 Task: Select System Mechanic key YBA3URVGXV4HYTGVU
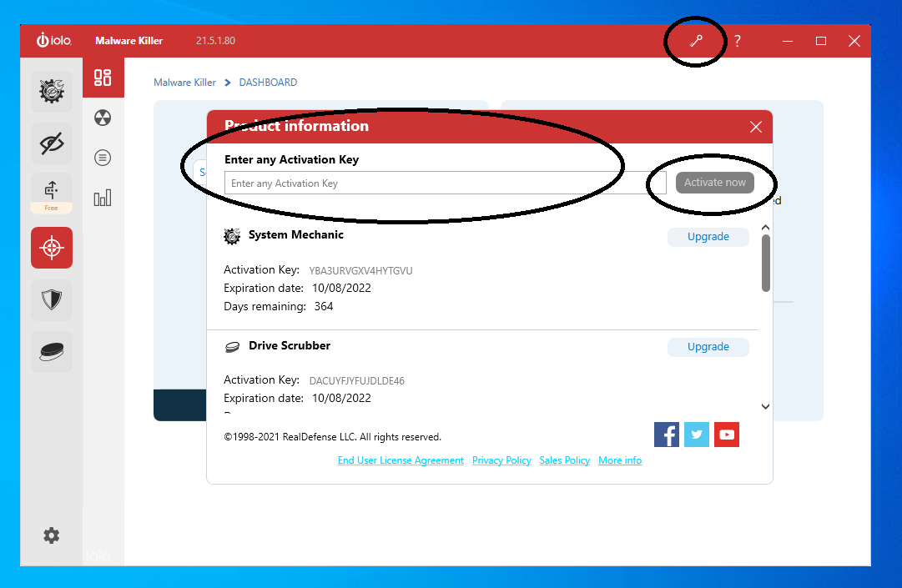[360, 271]
